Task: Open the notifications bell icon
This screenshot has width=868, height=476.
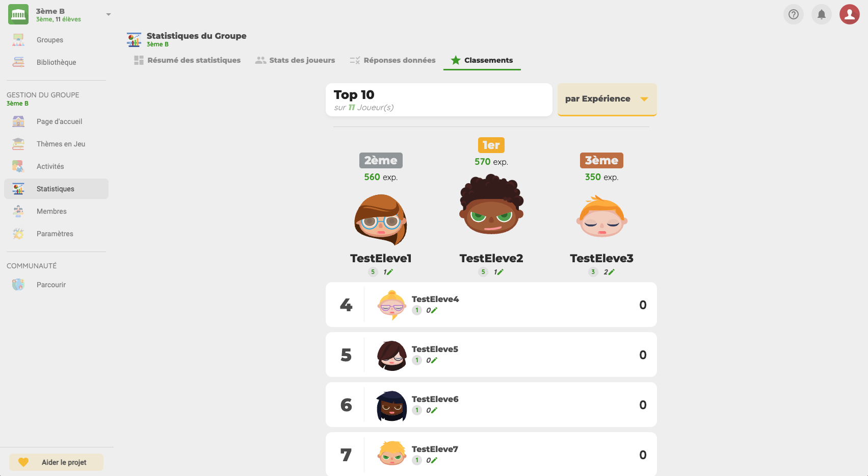Action: coord(821,14)
